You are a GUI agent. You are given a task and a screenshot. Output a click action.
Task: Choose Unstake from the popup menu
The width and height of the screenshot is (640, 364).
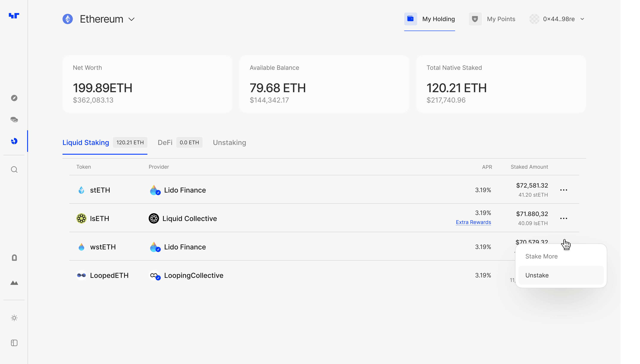pyautogui.click(x=537, y=275)
